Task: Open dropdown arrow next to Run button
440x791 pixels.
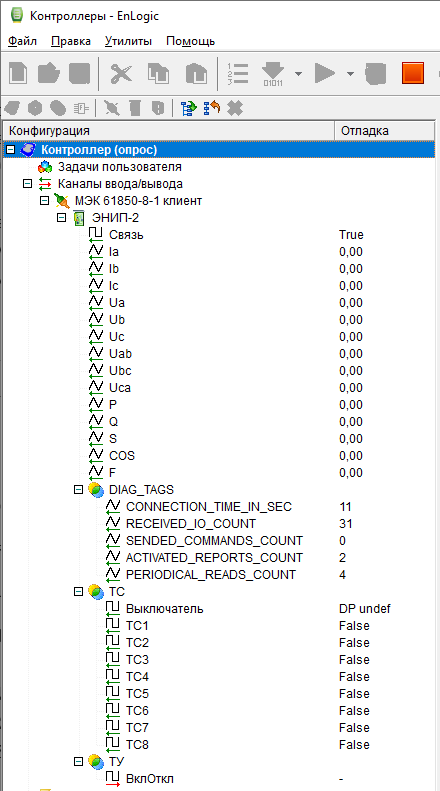Action: (x=350, y=74)
